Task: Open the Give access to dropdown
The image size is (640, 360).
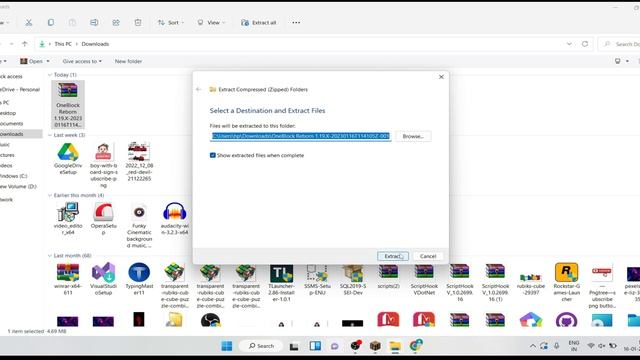Action: click(x=82, y=61)
